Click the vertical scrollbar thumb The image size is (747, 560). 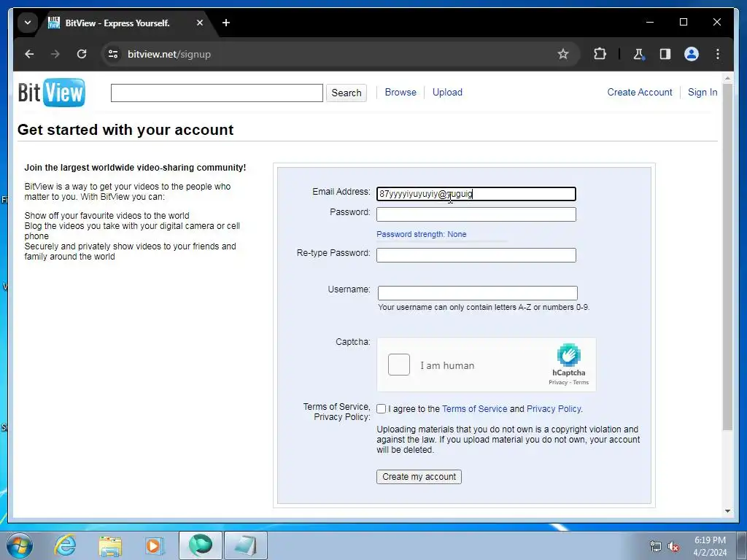click(x=727, y=257)
